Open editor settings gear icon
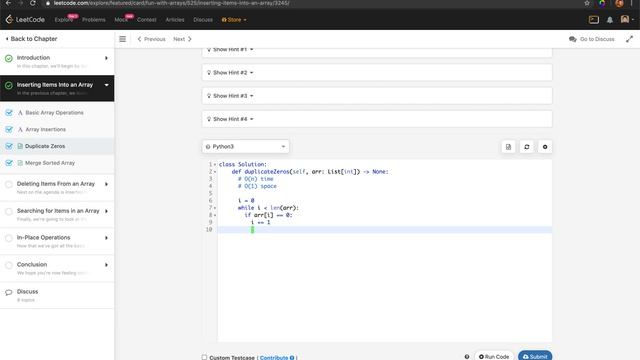This screenshot has width=640, height=360. (545, 147)
